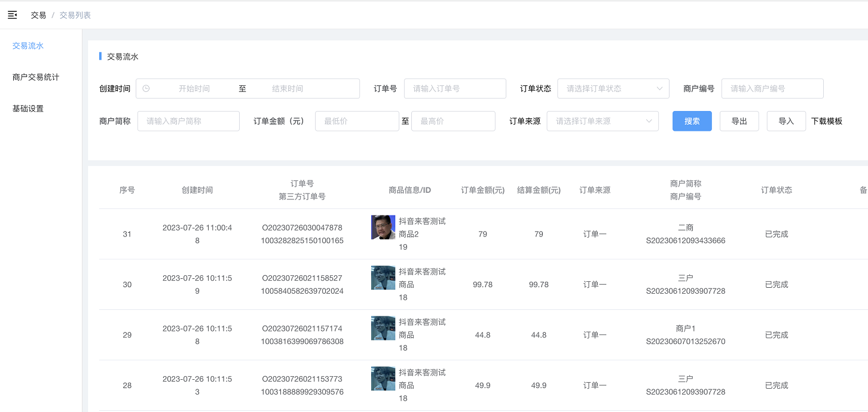The image size is (868, 412).
Task: Open product thumbnail in order row 30
Action: pos(383,278)
